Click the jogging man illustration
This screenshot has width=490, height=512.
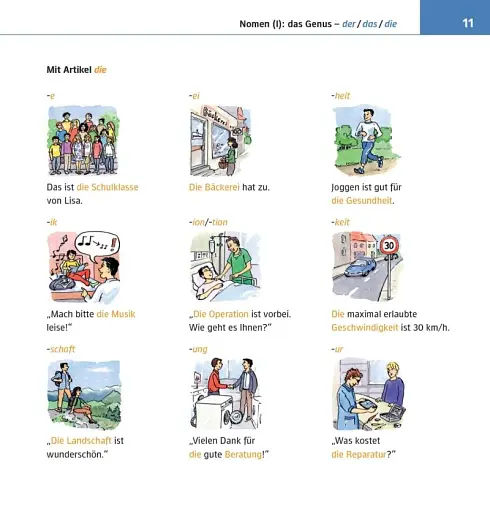point(366,140)
